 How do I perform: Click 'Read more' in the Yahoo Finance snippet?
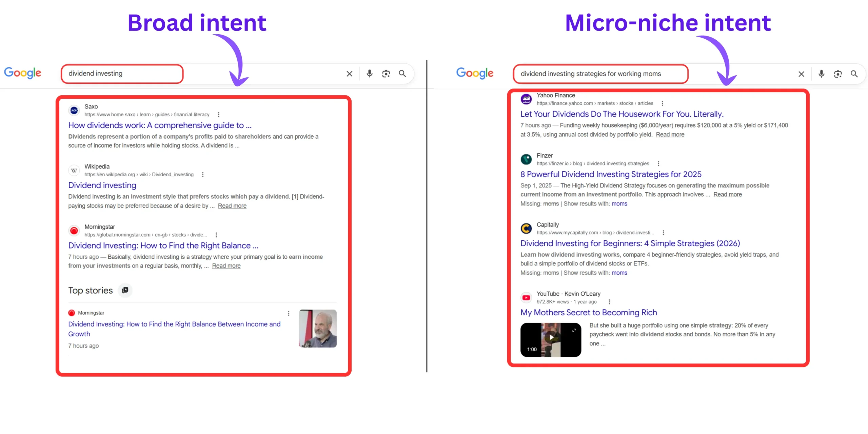(670, 135)
